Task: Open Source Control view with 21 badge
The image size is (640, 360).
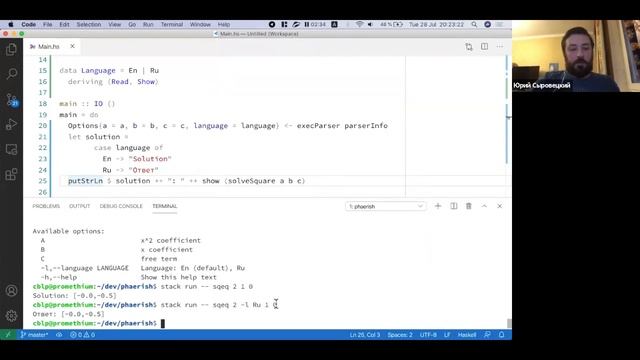Action: [11, 100]
